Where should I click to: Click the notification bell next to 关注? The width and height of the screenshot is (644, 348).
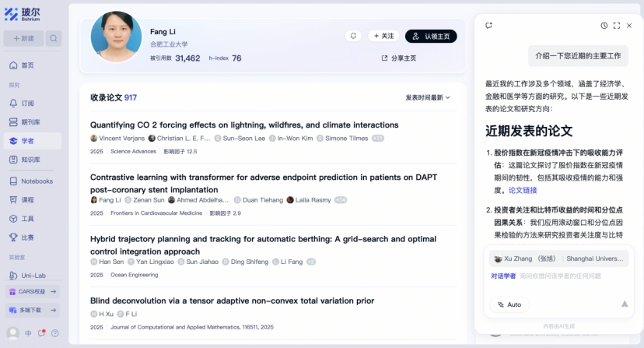[353, 36]
